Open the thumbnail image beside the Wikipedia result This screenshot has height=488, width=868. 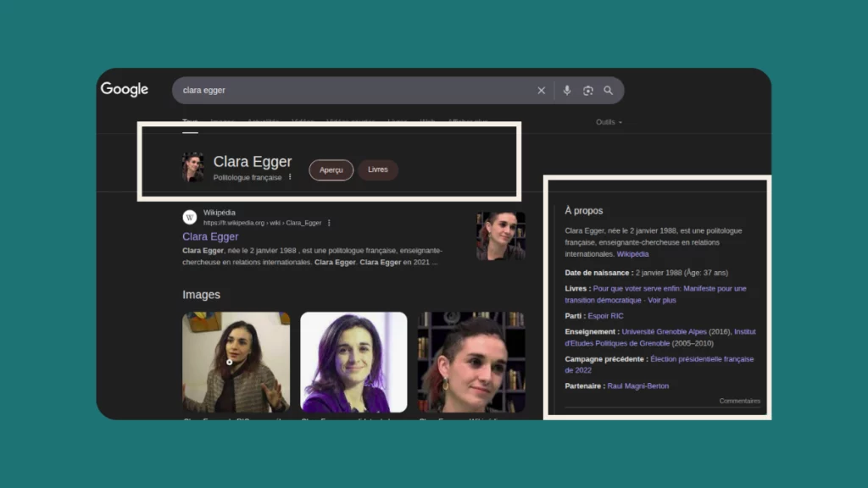coord(501,236)
